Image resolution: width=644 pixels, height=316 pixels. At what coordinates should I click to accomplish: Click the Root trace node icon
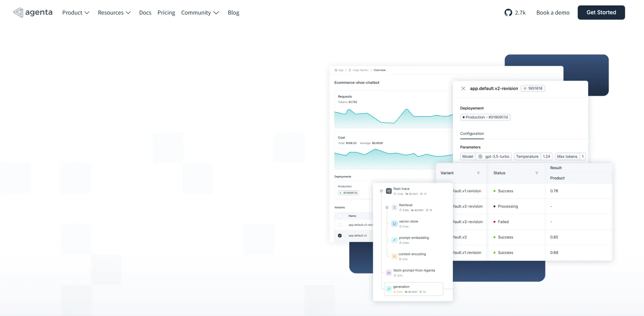coord(388,191)
